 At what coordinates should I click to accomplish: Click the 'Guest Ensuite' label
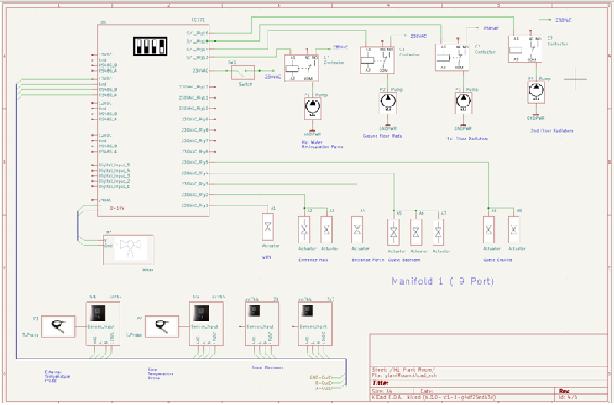point(497,260)
